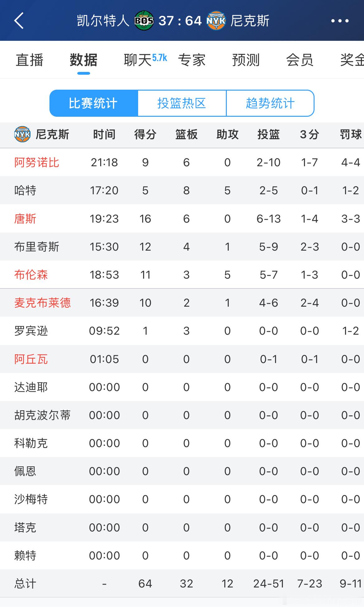The height and width of the screenshot is (608, 364).
Task: Tap the 得分 column header
Action: point(145,134)
